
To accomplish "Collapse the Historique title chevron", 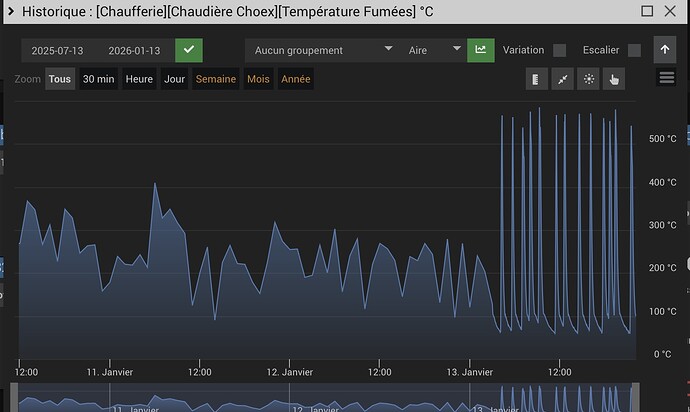I will click(x=11, y=11).
